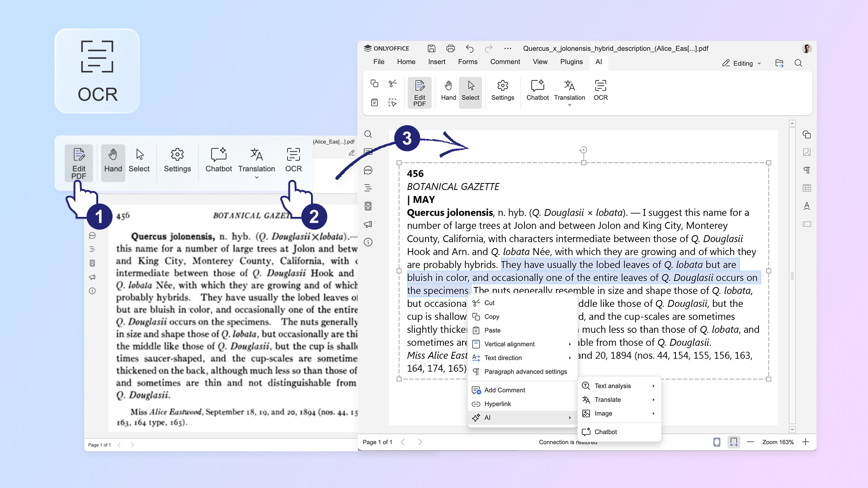The image size is (868, 488).
Task: Open the page thumbnails panel in left sidebar
Action: [x=368, y=206]
